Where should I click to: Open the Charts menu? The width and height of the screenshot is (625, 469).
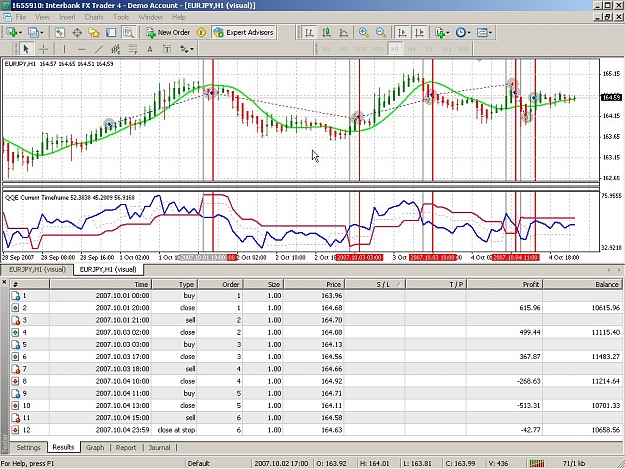(x=94, y=17)
